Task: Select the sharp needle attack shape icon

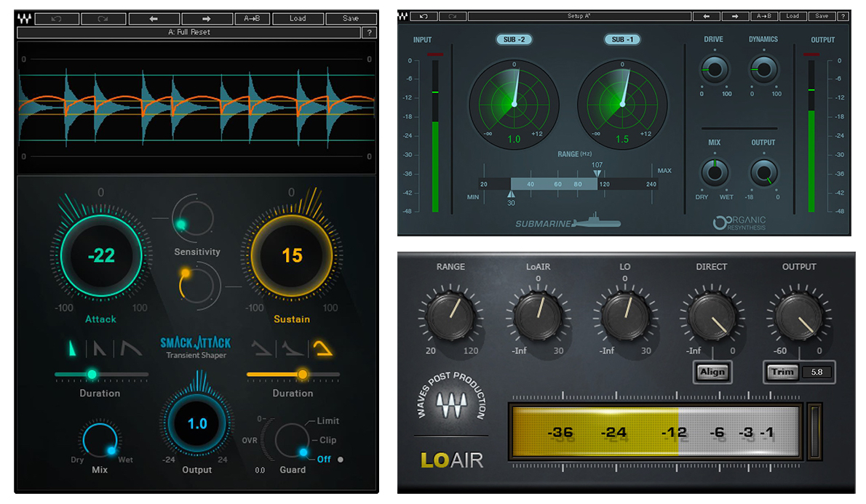Action: pos(72,348)
